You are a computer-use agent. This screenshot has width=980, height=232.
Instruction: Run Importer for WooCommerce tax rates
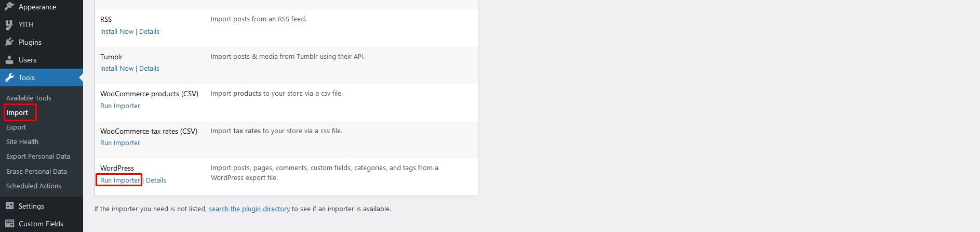coord(120,143)
